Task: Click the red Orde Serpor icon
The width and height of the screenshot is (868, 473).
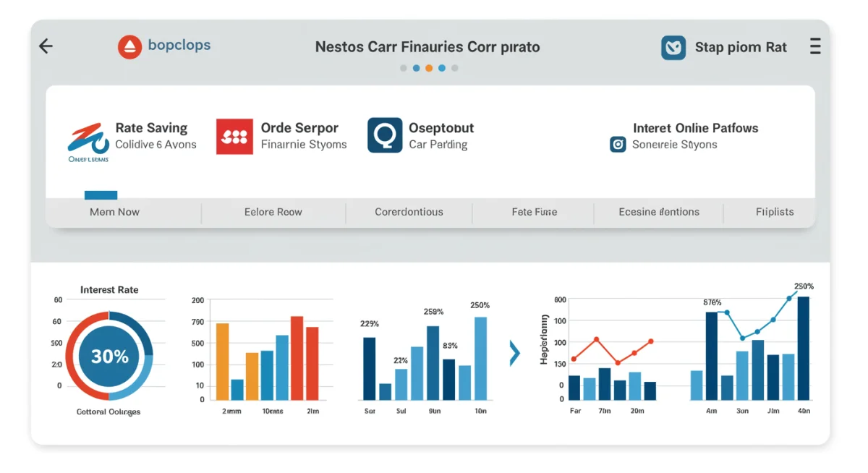Action: coord(234,136)
